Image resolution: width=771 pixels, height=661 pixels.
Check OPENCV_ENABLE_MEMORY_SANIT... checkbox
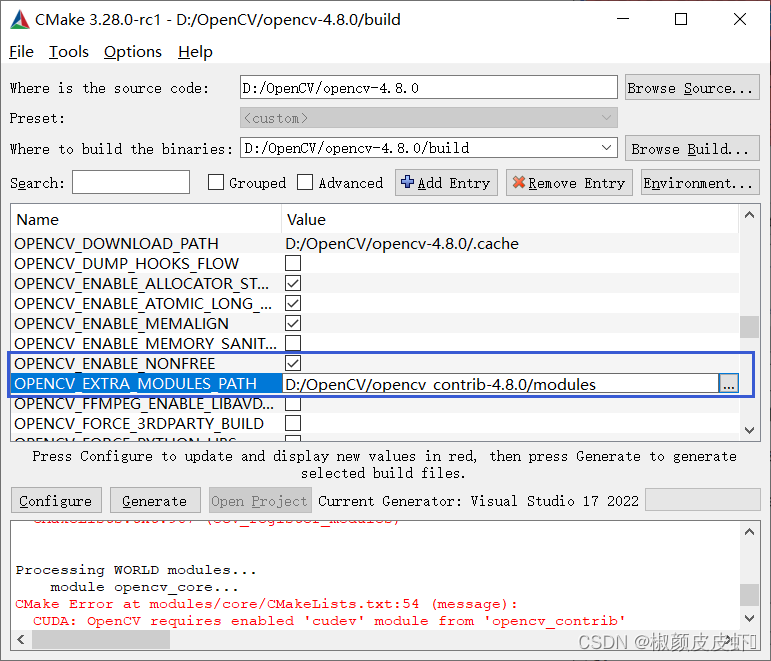(293, 343)
